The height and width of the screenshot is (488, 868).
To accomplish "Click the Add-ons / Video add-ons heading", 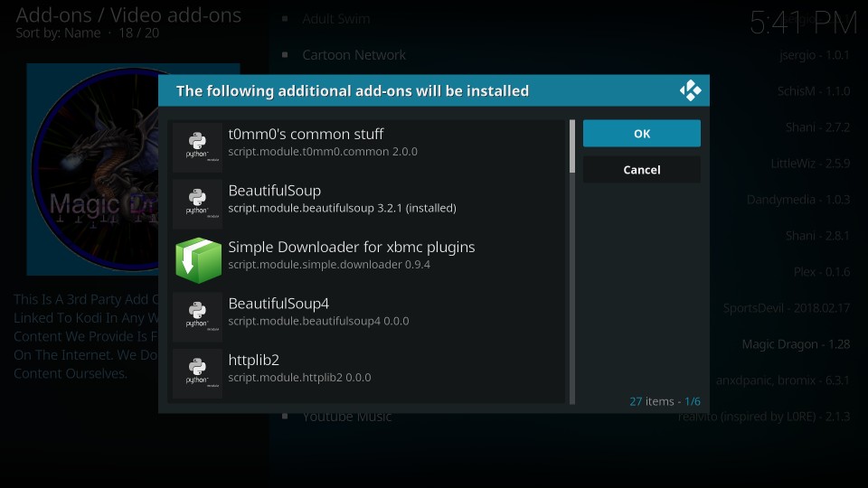I will pyautogui.click(x=128, y=15).
